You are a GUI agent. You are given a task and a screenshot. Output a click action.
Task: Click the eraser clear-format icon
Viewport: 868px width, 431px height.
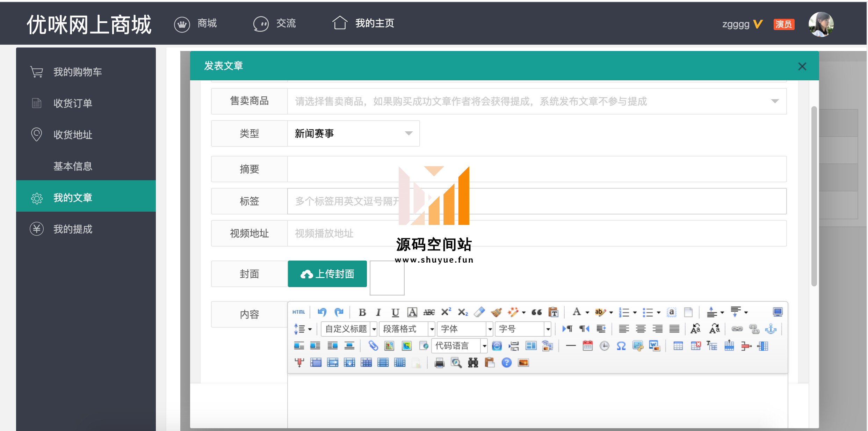point(479,312)
